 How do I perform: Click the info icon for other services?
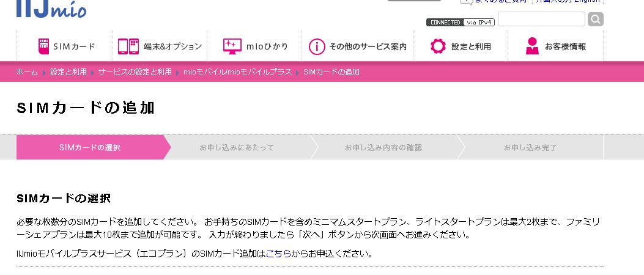click(317, 47)
